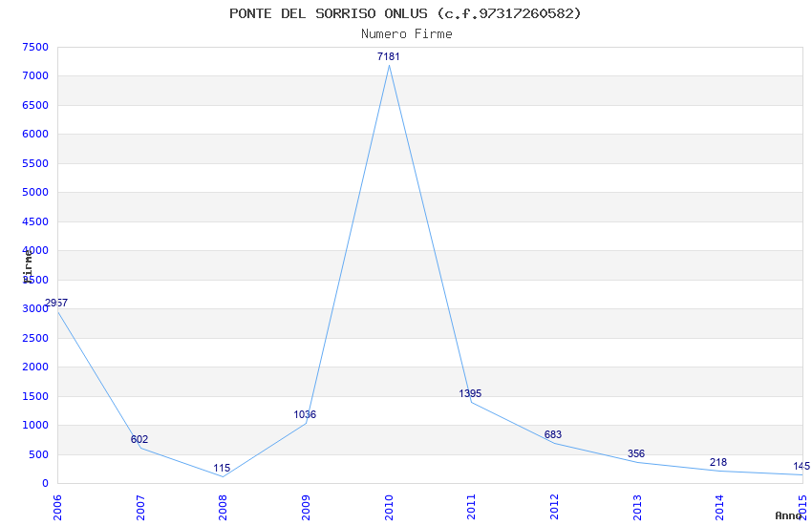This screenshot has height=525, width=812.
Task: Click the 1000 y-axis tick label
Action: coord(35,425)
